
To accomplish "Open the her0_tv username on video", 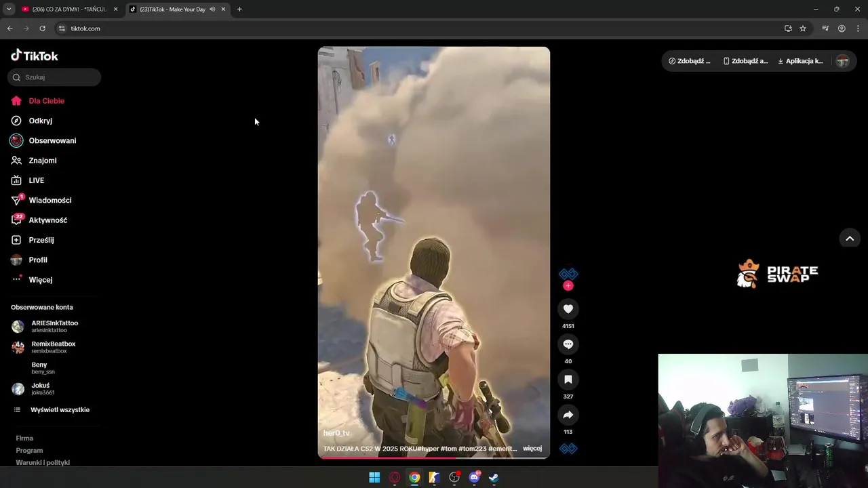I will (x=336, y=433).
